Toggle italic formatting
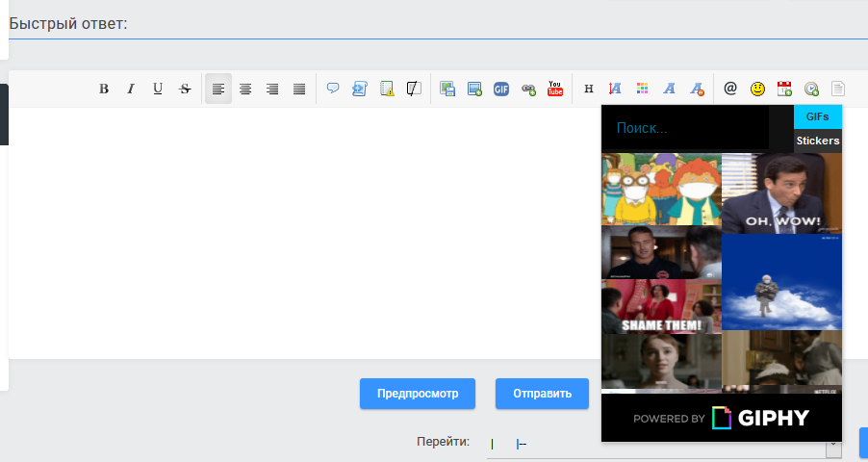 click(x=131, y=89)
